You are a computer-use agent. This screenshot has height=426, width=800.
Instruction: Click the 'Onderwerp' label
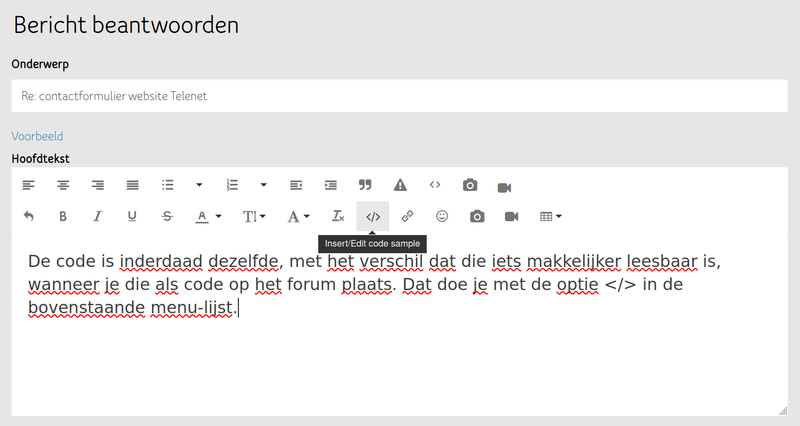pyautogui.click(x=40, y=64)
